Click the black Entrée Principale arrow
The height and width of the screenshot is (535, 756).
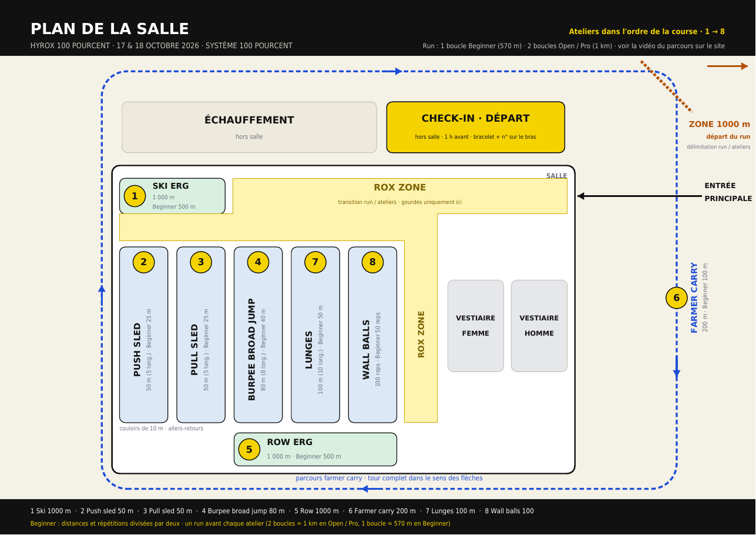[x=640, y=196]
